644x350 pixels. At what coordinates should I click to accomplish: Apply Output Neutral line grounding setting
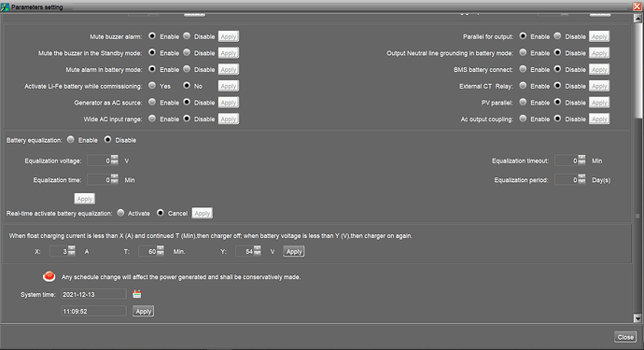pos(599,53)
